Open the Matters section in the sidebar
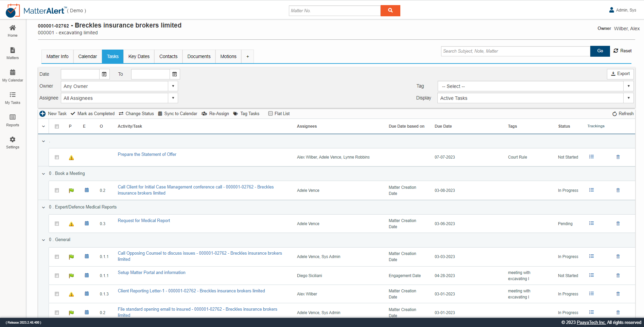The width and height of the screenshot is (644, 327). click(13, 54)
